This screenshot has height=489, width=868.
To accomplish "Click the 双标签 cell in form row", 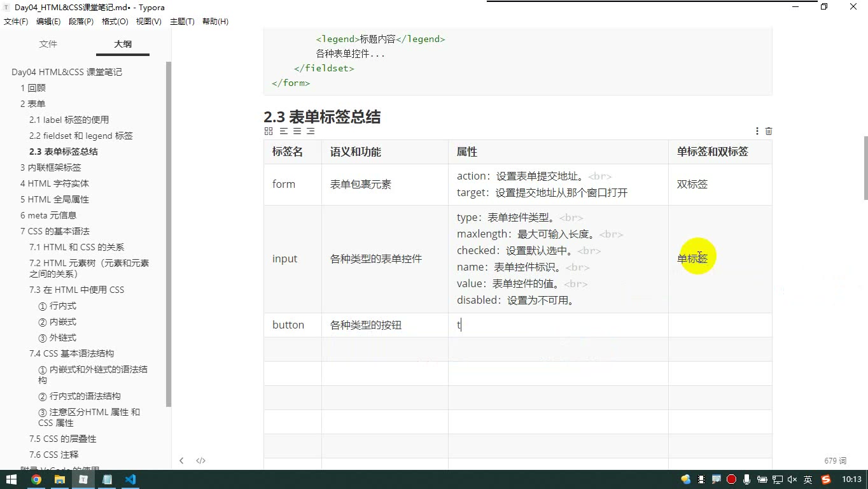I will coord(720,185).
